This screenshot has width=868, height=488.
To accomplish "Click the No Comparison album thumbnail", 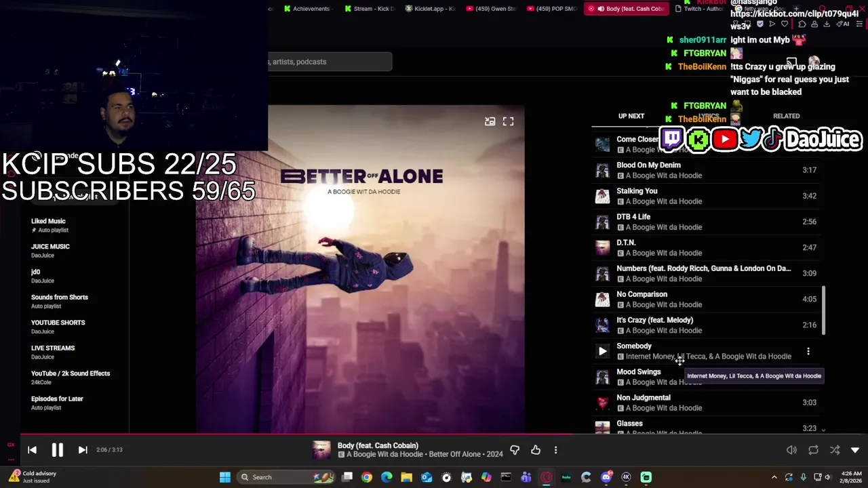I will (602, 299).
